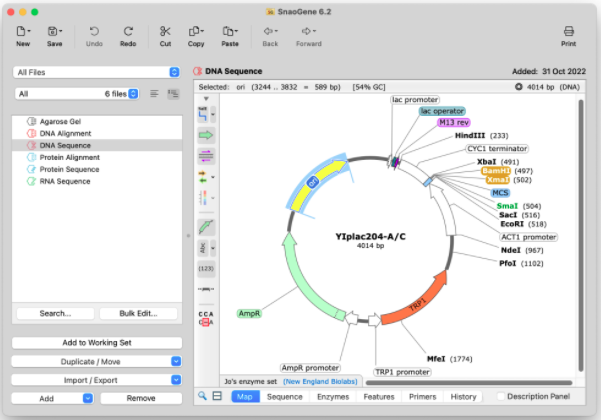Enable the Description Panel checkbox
Screen dimensions: 601x420
(501, 396)
